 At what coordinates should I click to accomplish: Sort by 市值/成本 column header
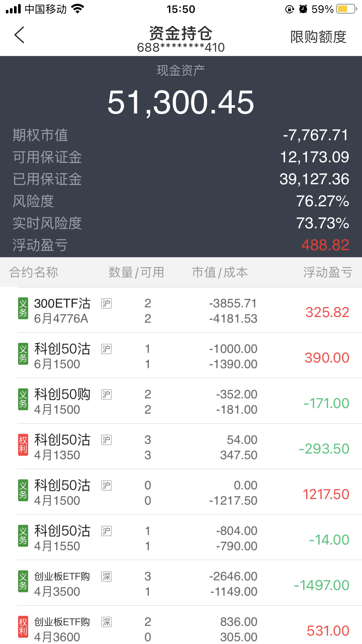pos(220,272)
